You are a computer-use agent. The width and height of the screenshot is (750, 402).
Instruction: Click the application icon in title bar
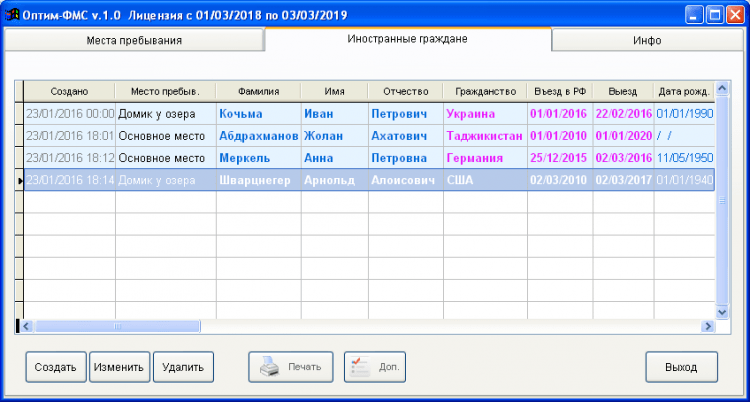[x=12, y=14]
